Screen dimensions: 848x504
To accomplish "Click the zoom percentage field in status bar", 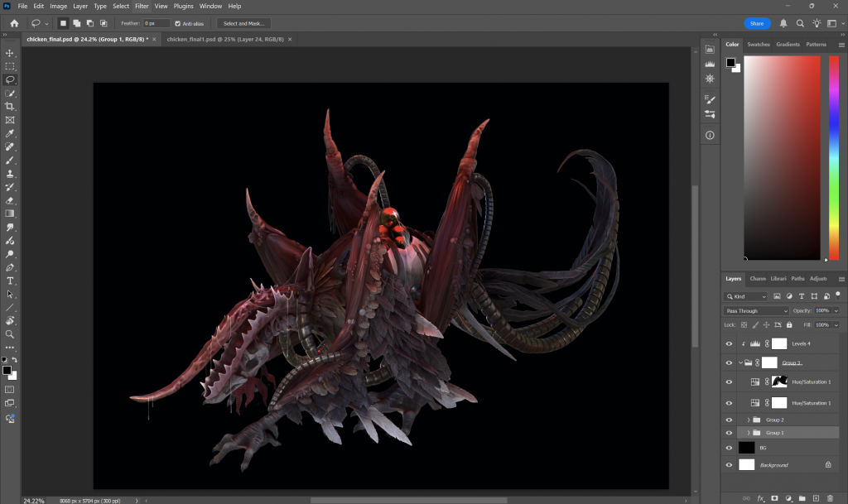I will (33, 501).
